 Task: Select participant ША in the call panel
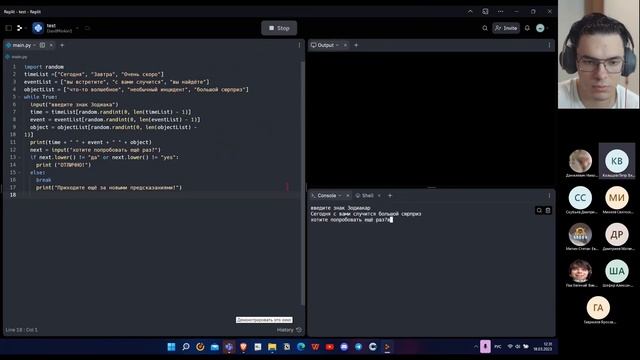tap(617, 271)
